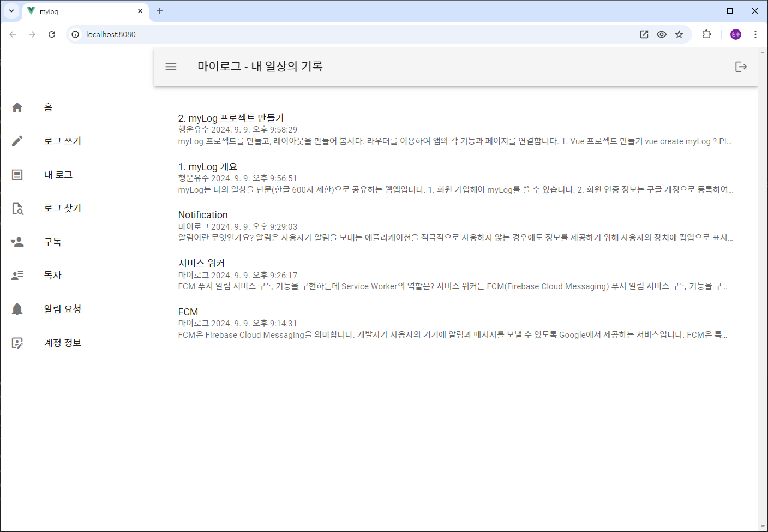Viewport: 768px width, 532px height.
Task: Bookmark the page via the star icon
Action: [679, 34]
